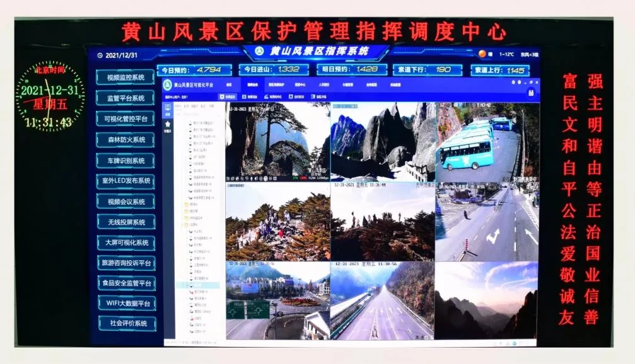Click the highlighted sub-toolbar button below the tabs
Screen dimensions: 635x364
[x=228, y=96]
